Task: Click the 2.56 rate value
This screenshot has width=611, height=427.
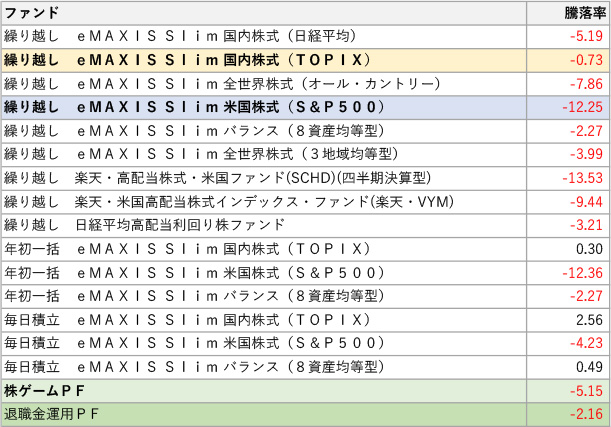Action: [587, 319]
